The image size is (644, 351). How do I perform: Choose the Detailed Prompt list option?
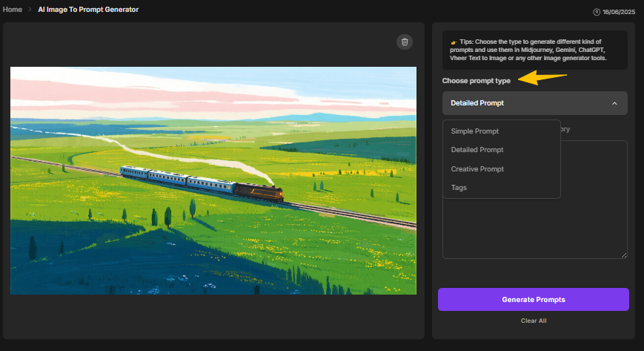click(x=477, y=150)
